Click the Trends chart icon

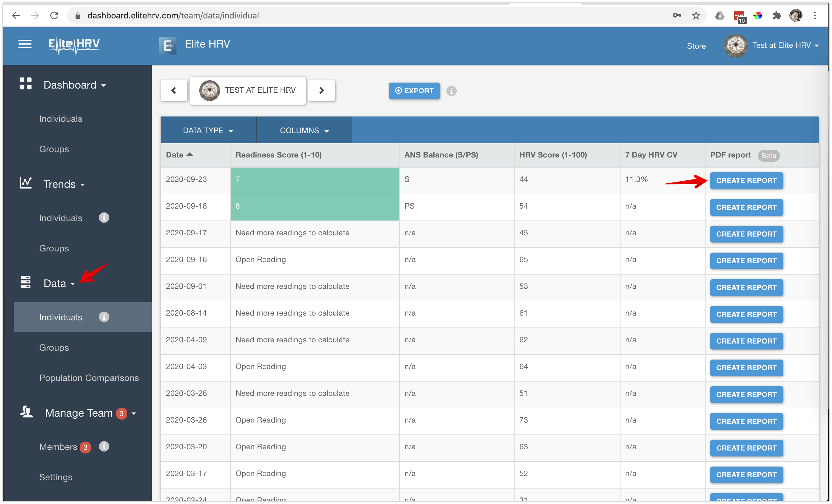[26, 183]
